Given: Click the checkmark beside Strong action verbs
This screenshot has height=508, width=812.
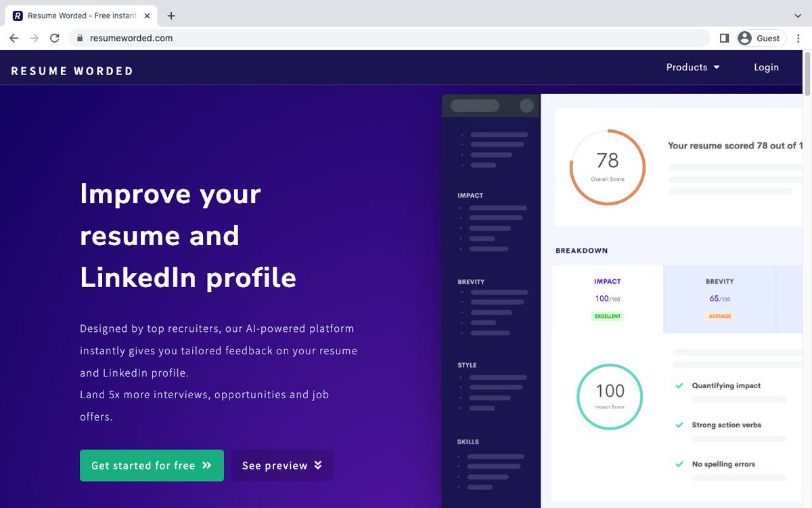Looking at the screenshot, I should point(679,425).
